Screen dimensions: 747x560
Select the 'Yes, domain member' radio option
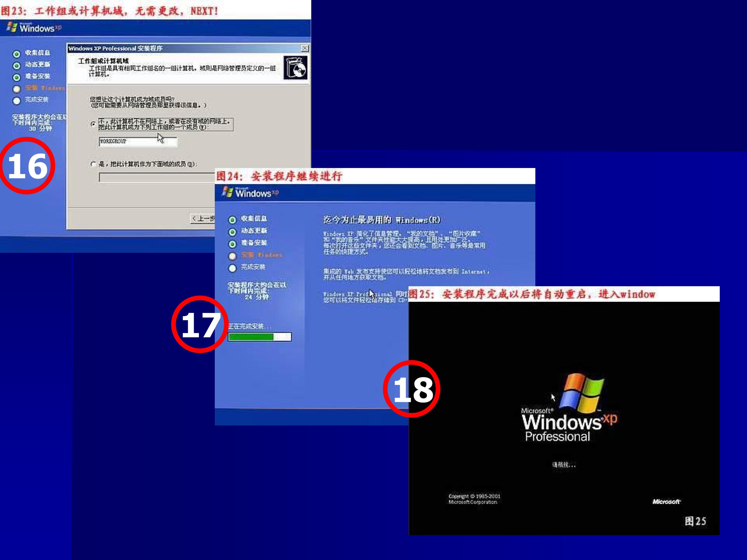pyautogui.click(x=93, y=164)
